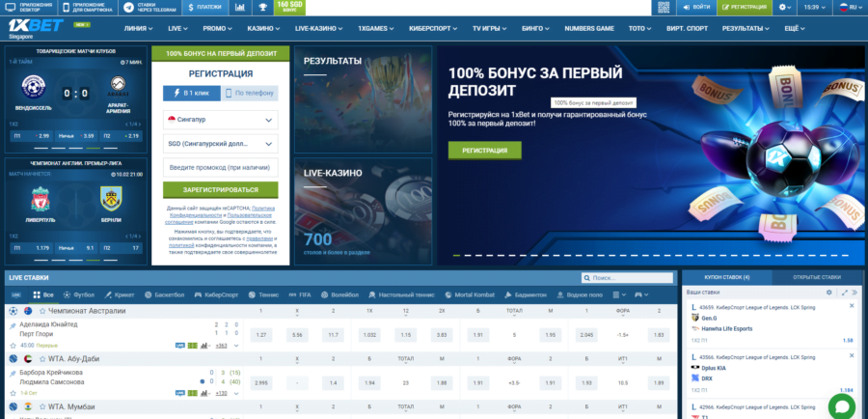Viewport: 868px width, 419px height.
Task: Filter live bets by Mortal Kombat
Action: pyautogui.click(x=470, y=294)
